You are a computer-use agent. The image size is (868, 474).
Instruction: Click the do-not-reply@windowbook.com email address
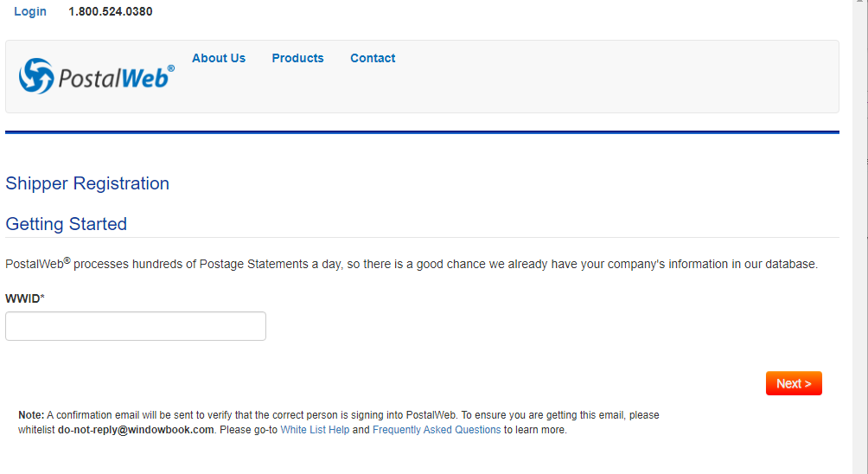tap(136, 430)
